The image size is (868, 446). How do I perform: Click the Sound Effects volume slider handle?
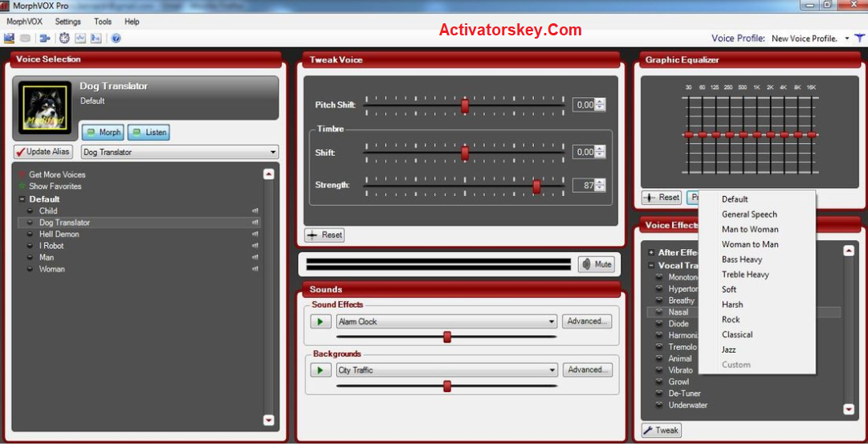coord(447,337)
